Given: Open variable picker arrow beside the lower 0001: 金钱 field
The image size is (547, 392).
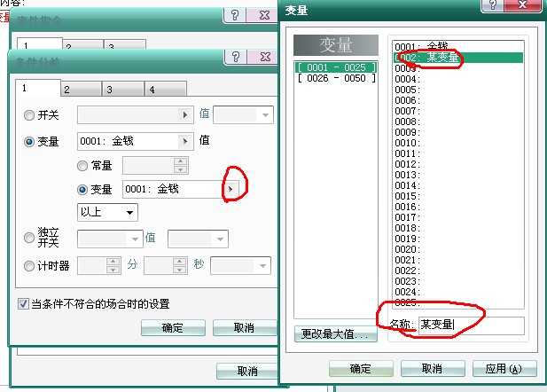Looking at the screenshot, I should click(x=231, y=189).
